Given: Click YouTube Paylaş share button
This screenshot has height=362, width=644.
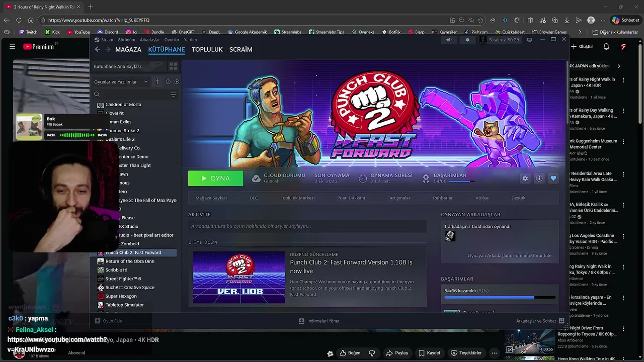Looking at the screenshot, I should 396,353.
